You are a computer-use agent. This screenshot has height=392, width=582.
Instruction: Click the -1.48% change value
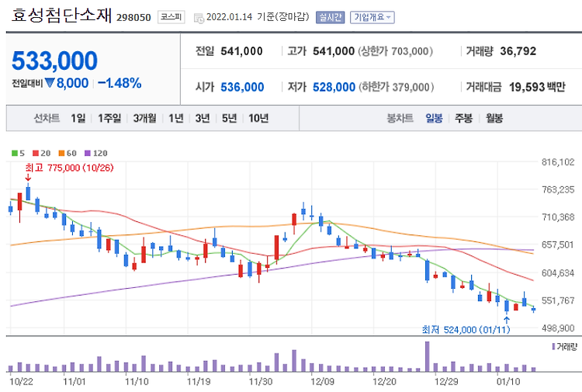tap(120, 83)
